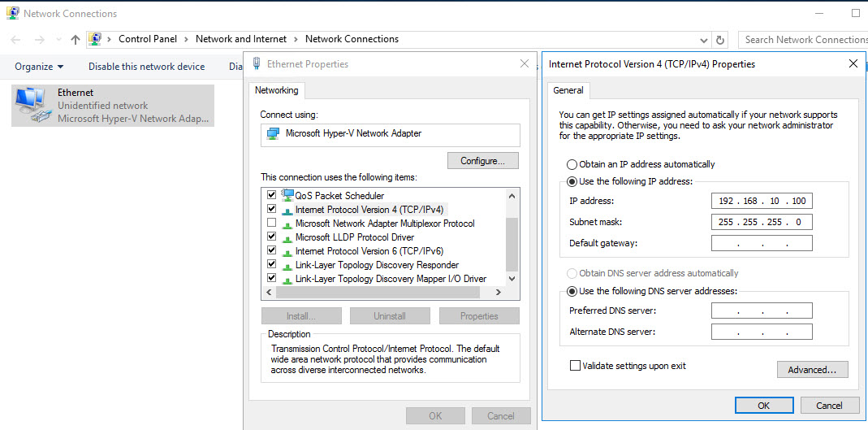The height and width of the screenshot is (430, 868).
Task: Click the Preferred DNS server field
Action: (x=762, y=311)
